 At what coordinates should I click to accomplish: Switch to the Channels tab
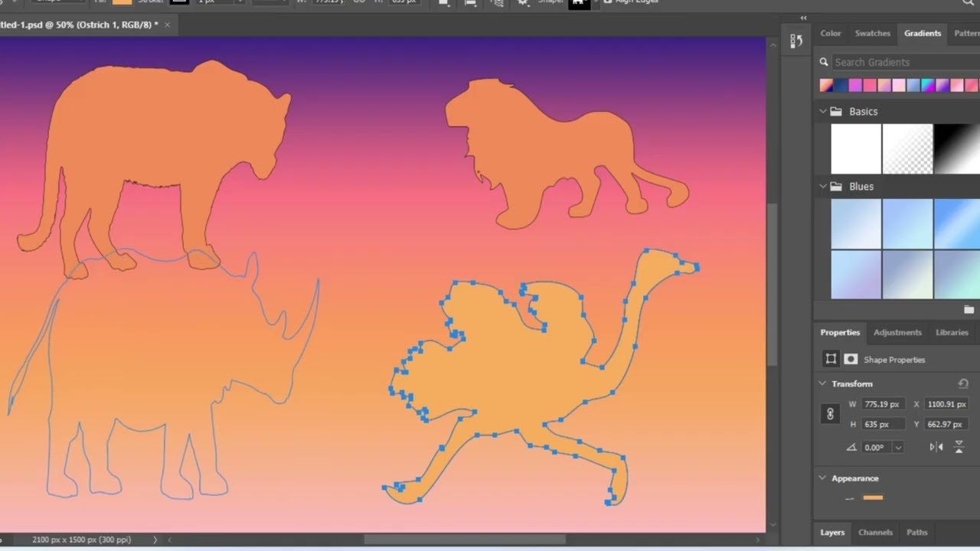coord(875,533)
